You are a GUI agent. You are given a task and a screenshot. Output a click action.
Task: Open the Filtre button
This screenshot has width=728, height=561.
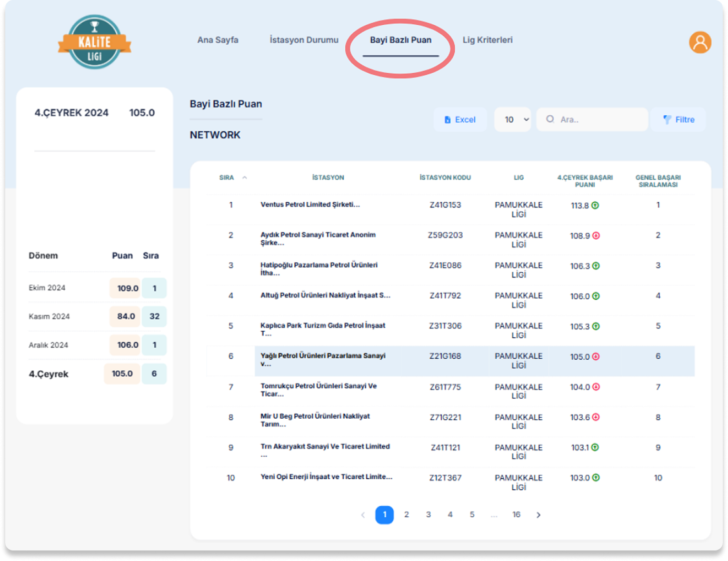click(678, 120)
